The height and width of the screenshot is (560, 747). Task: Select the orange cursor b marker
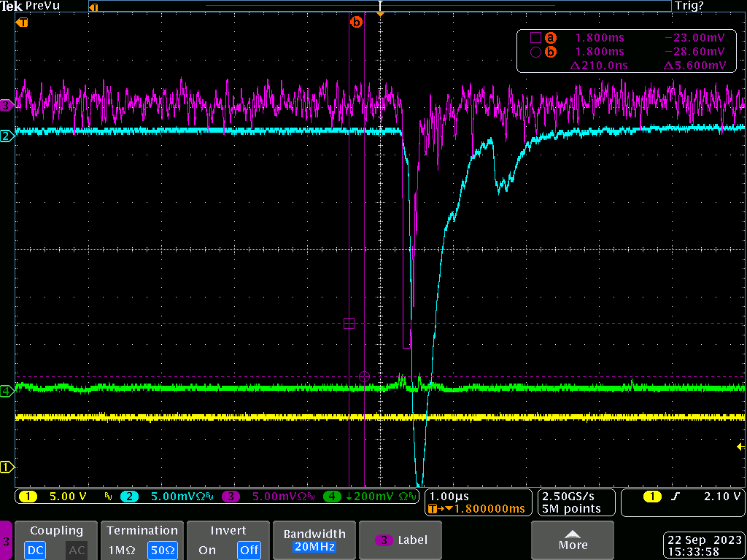pyautogui.click(x=356, y=22)
